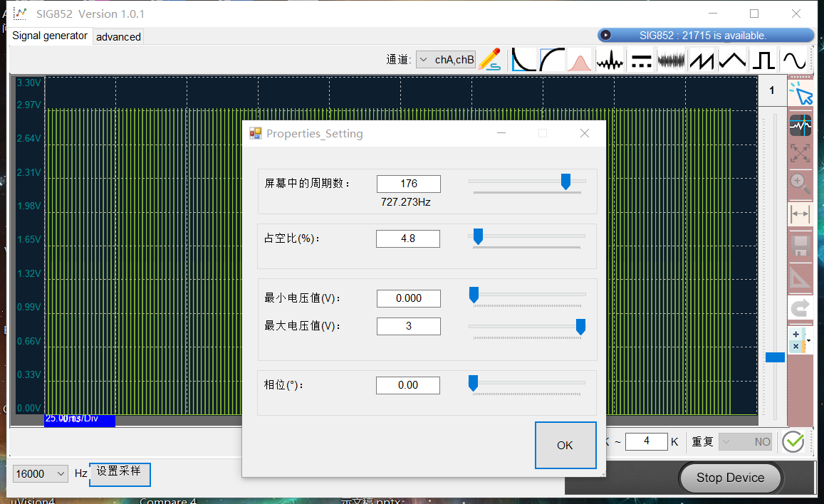Minimize the Properties_Setting dialog

pos(501,133)
